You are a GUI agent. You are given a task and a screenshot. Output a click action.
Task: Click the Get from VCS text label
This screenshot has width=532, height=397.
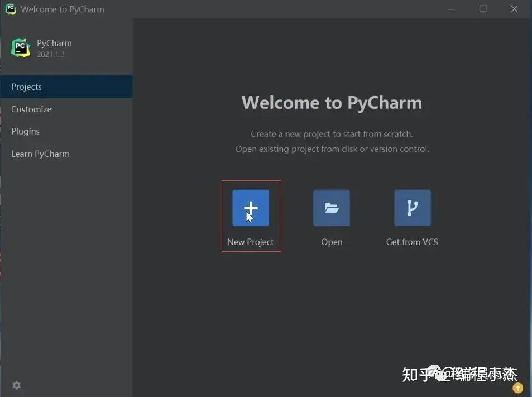[x=411, y=241]
